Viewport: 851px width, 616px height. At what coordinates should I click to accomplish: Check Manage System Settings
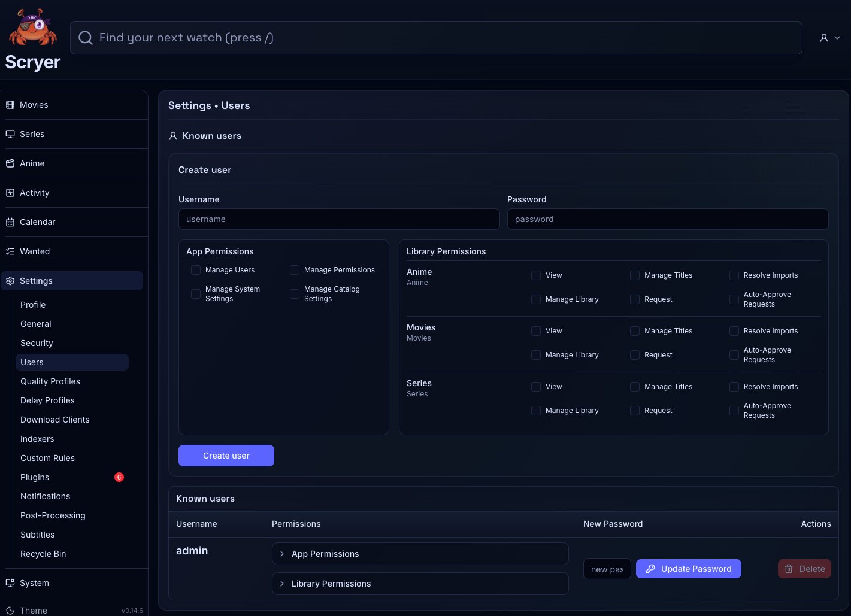tap(196, 294)
